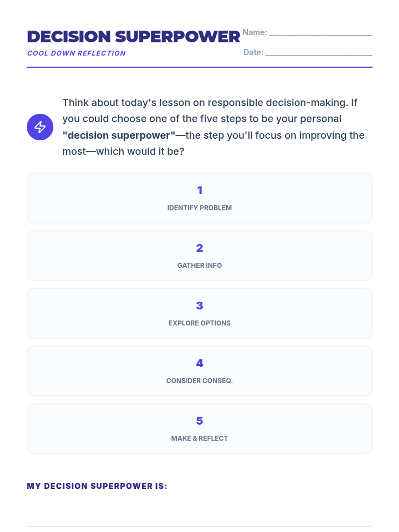Click the number 1 on the first card
The image size is (399, 532).
199,190
